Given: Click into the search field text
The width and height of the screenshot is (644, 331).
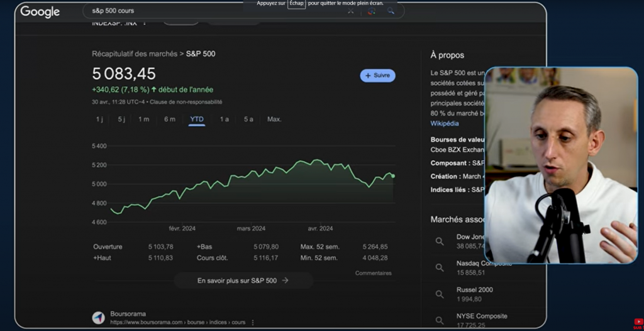Looking at the screenshot, I should click(x=113, y=11).
